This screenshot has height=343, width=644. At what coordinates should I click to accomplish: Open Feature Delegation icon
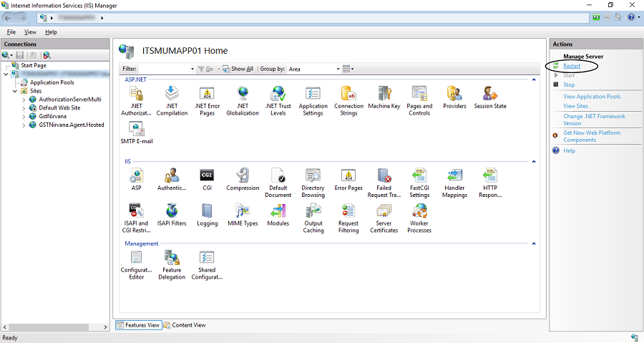[x=172, y=265]
